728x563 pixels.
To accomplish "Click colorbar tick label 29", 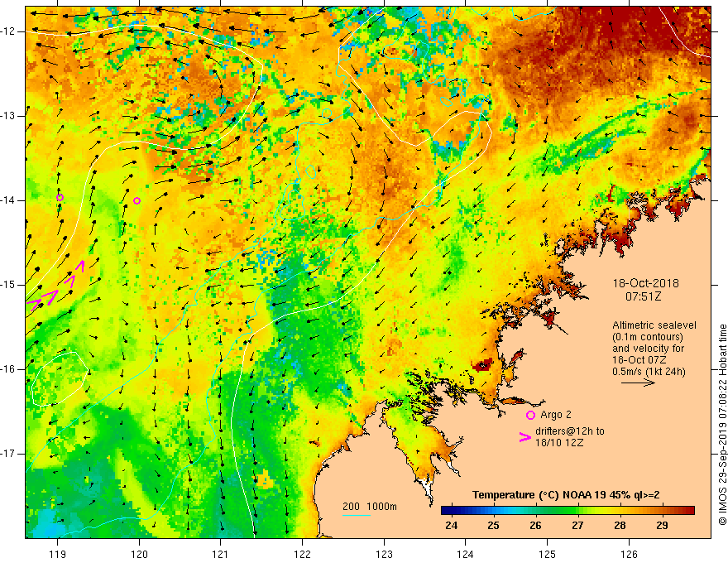I will 662,526.
